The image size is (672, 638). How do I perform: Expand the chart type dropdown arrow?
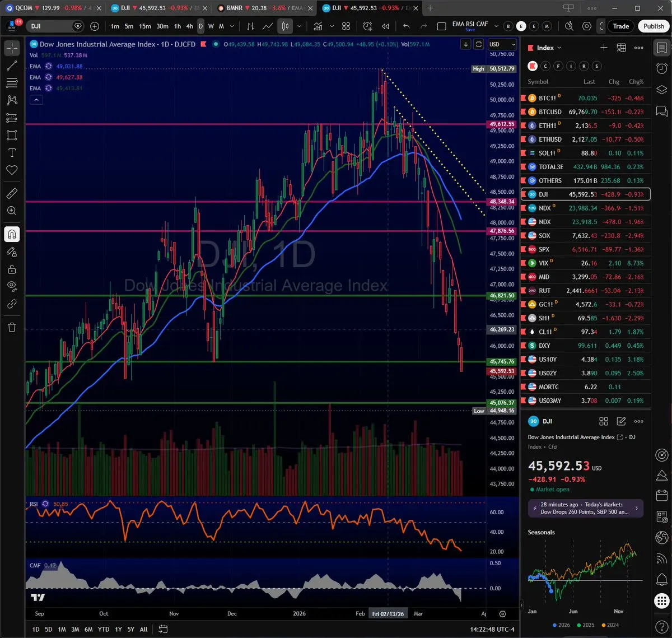click(300, 26)
